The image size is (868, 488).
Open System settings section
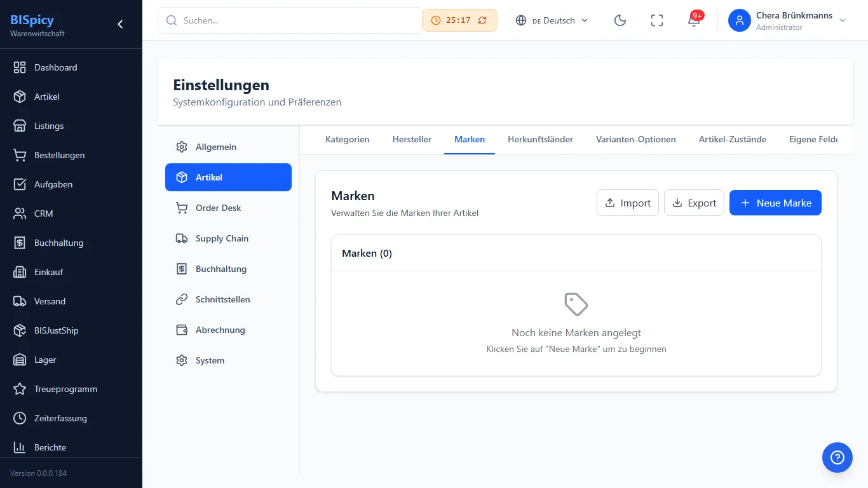click(x=228, y=360)
